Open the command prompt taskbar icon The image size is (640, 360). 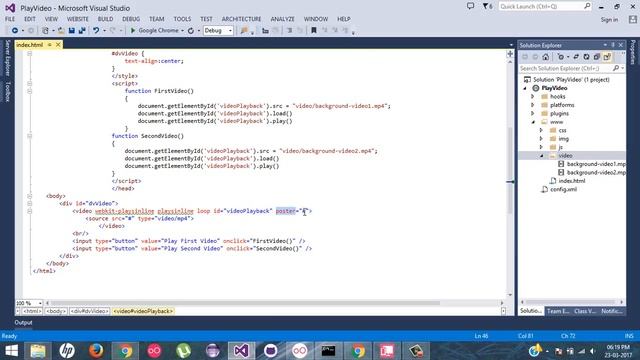[x=329, y=351]
